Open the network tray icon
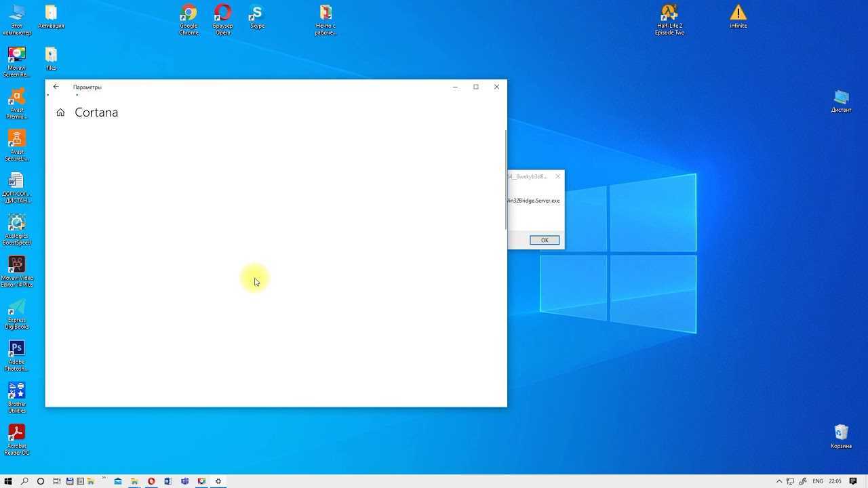Screen dimensions: 868x488 tap(790, 481)
